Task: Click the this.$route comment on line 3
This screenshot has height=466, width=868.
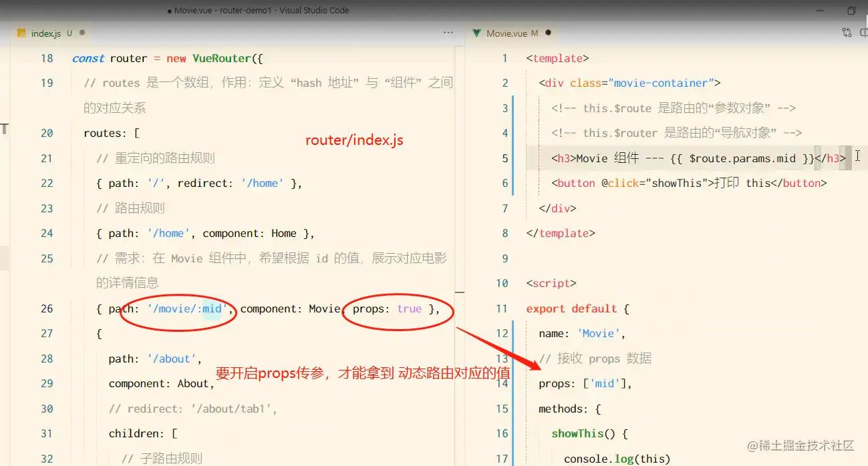Action: click(x=674, y=108)
